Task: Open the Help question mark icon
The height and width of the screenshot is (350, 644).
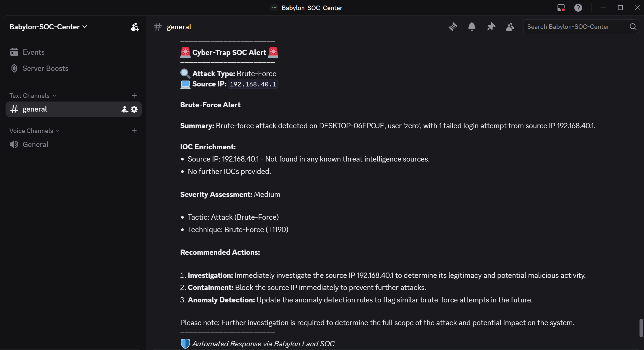Action: pyautogui.click(x=578, y=8)
